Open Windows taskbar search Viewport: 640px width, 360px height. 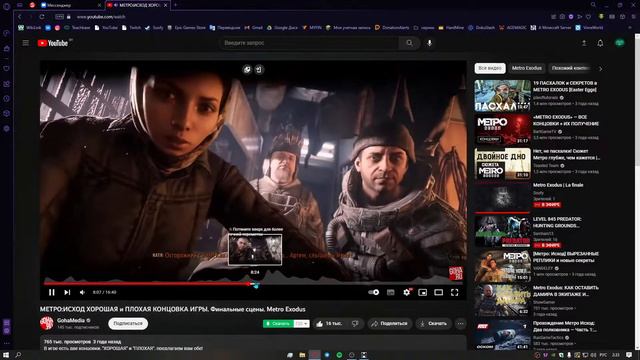point(18,355)
